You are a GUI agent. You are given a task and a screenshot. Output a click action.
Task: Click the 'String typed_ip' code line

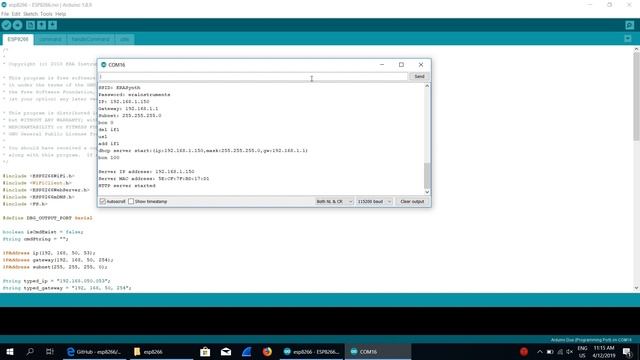56,281
